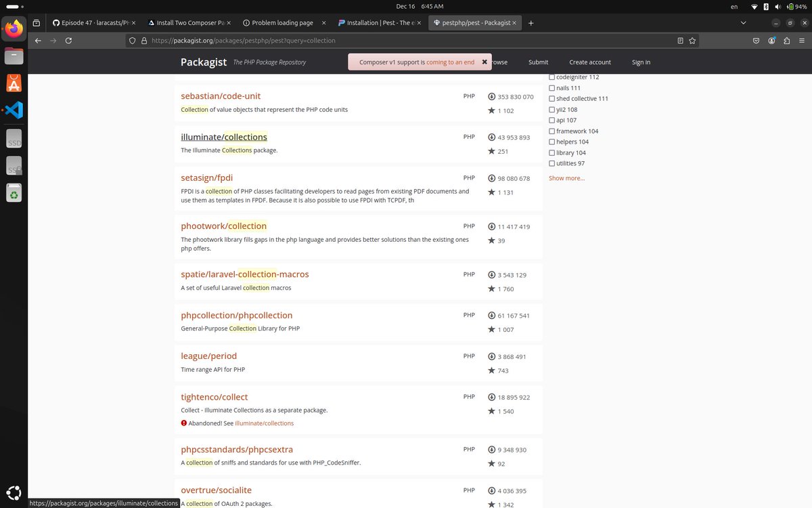Open the phpcollection/phpcollection package
The width and height of the screenshot is (812, 508).
237,315
